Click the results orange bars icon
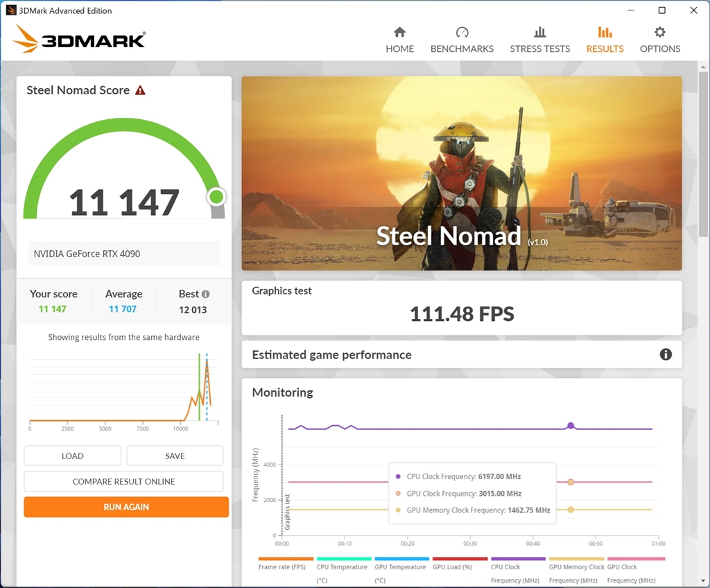This screenshot has height=588, width=710. click(x=605, y=32)
